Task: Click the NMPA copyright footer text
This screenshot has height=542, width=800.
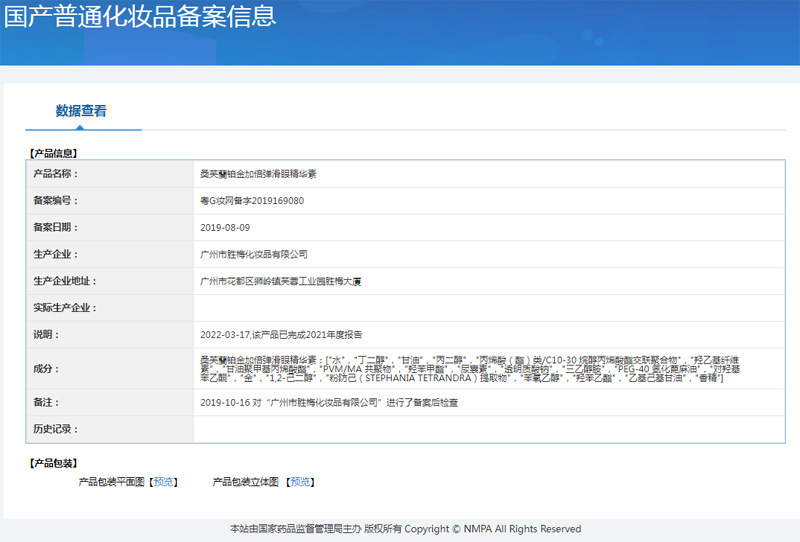Action: [406, 529]
